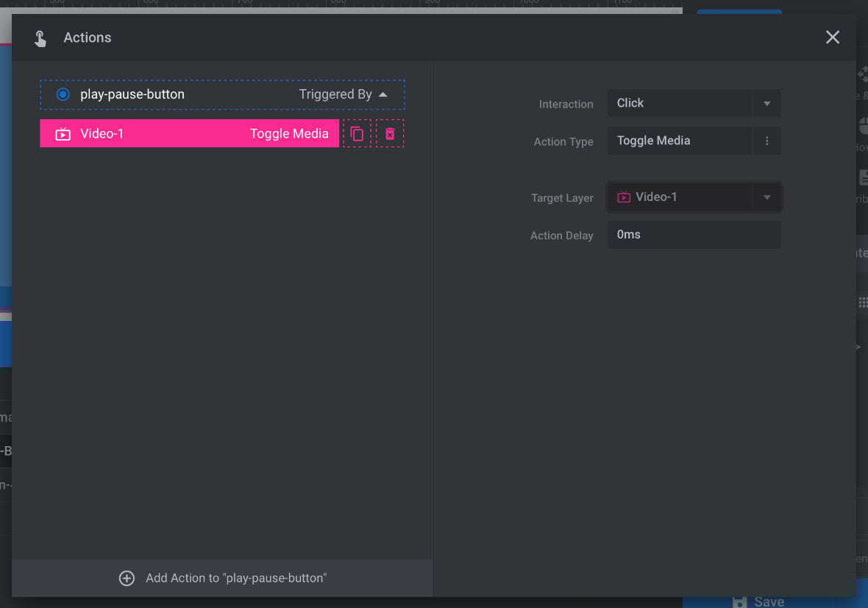
Task: Close the Actions dialog
Action: pos(832,37)
